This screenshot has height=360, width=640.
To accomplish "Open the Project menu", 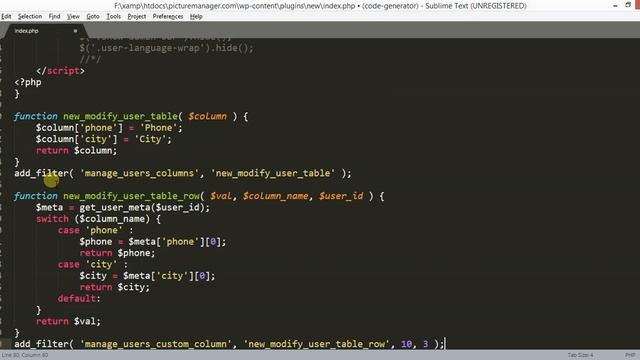I will click(x=136, y=16).
